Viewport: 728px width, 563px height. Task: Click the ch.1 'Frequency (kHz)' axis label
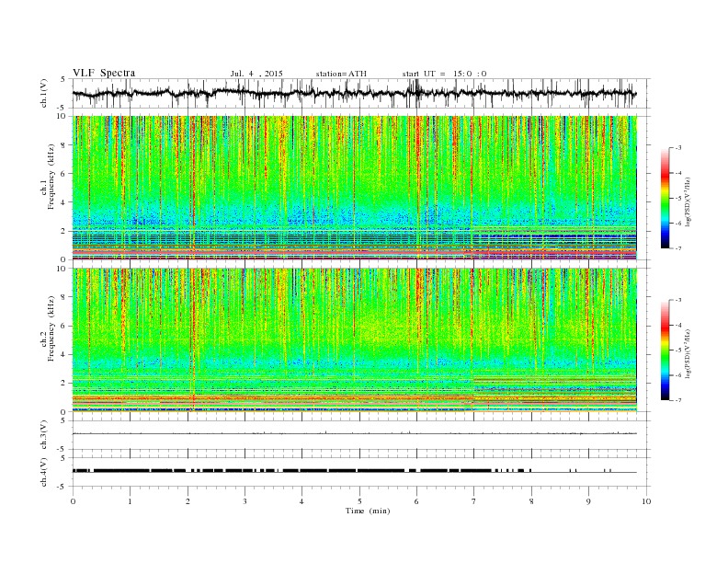point(51,177)
